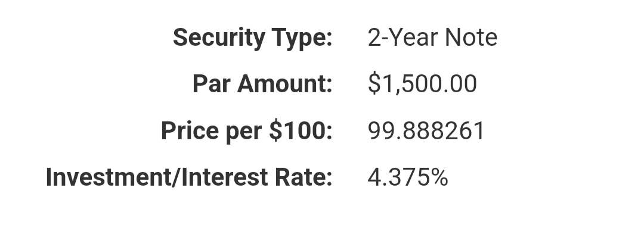
Task: Click the word 'Note' in security value
Action: [x=471, y=37]
